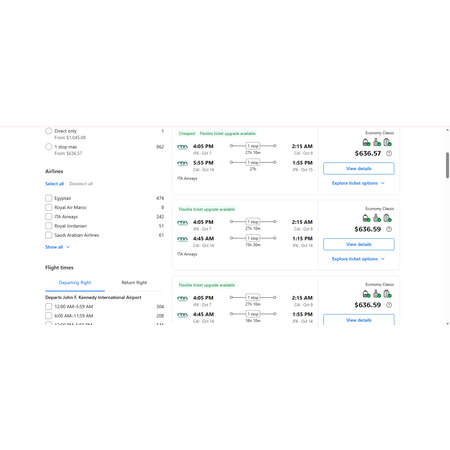Select the Direct only stops option
Viewport: 450px width, 450px height.
pos(49,131)
